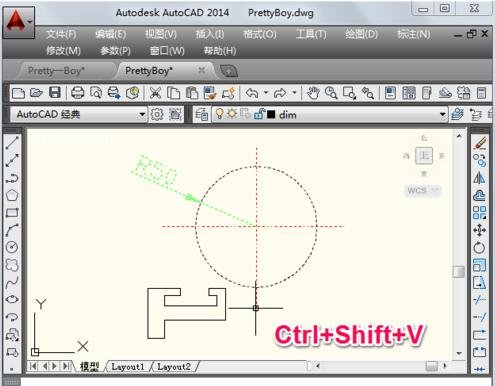
Task: Click the Save floppy disk icon
Action: 55,93
